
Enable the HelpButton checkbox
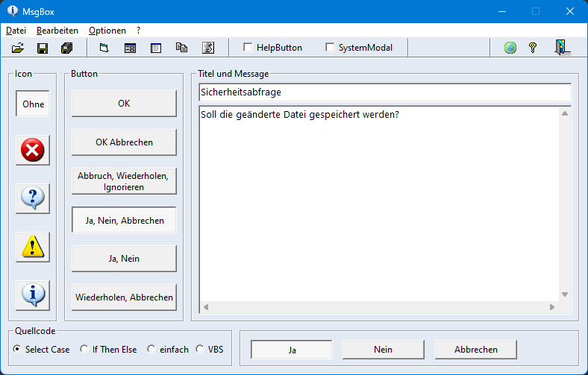tap(248, 47)
